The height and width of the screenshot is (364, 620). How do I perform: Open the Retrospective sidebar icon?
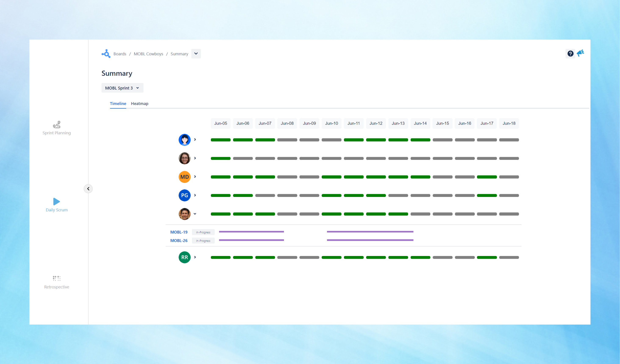coord(57,278)
